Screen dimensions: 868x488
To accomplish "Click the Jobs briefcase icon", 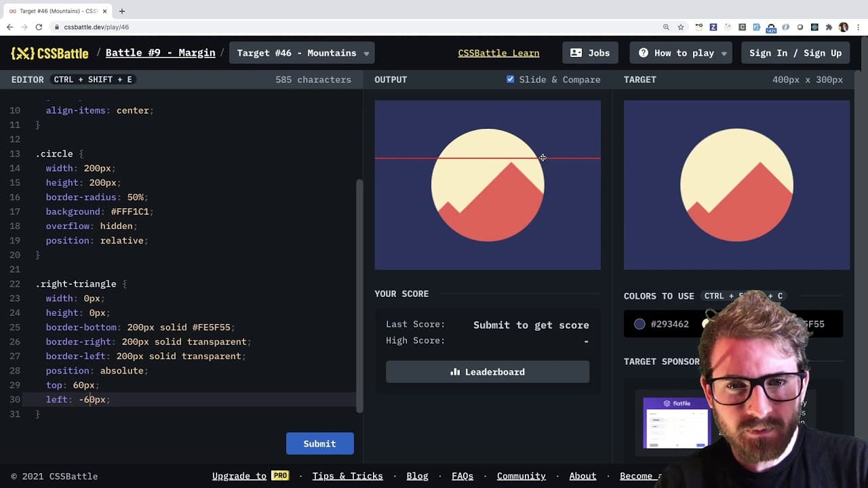I will (x=576, y=53).
